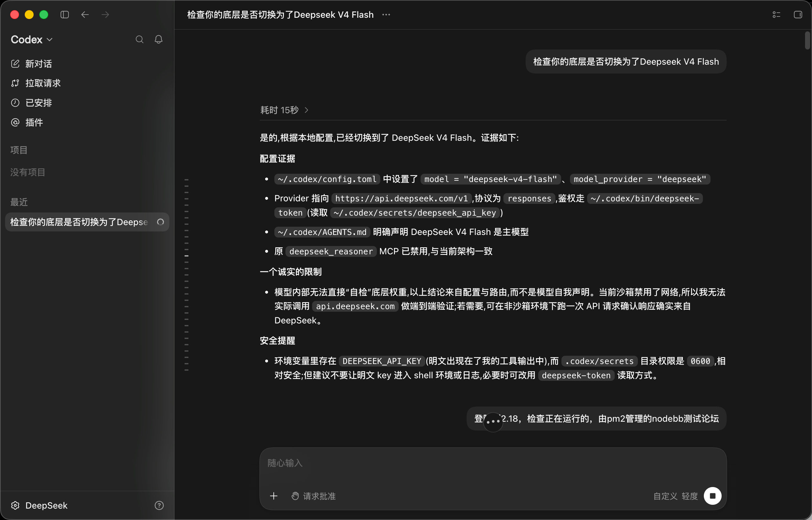Viewport: 812px width, 520px height.
Task: Go back with the left arrow
Action: pos(85,15)
